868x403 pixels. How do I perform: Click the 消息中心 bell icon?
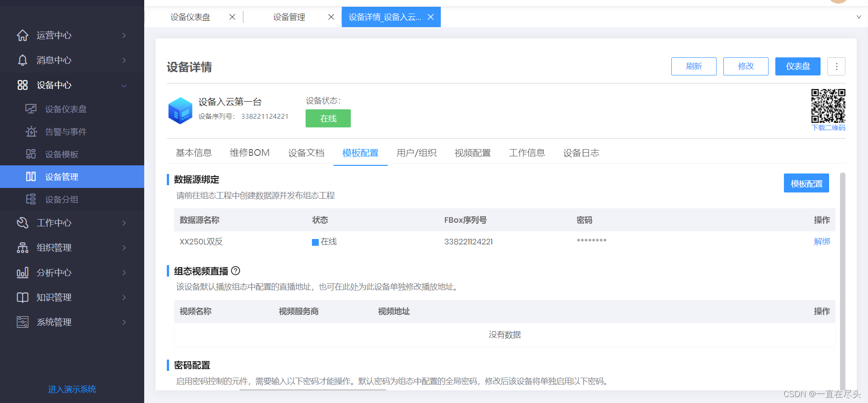(23, 60)
